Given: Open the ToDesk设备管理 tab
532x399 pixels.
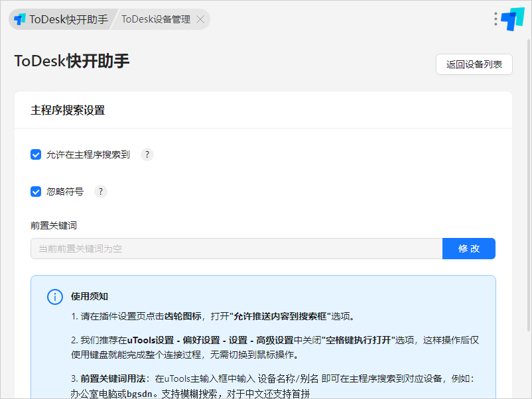Looking at the screenshot, I should coord(156,19).
